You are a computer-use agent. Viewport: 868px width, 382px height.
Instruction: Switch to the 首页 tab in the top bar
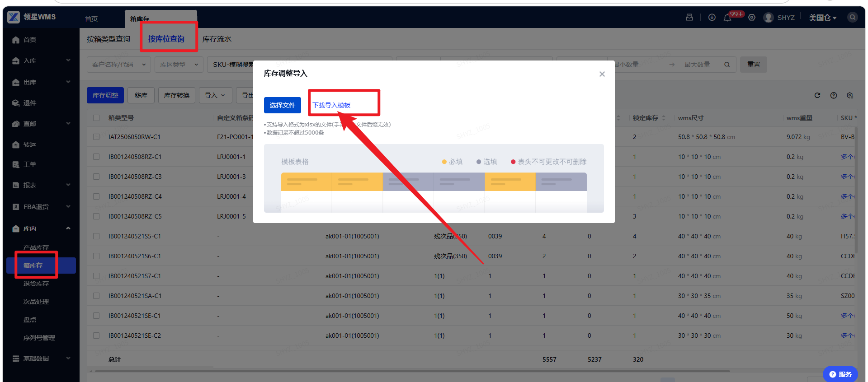(91, 19)
